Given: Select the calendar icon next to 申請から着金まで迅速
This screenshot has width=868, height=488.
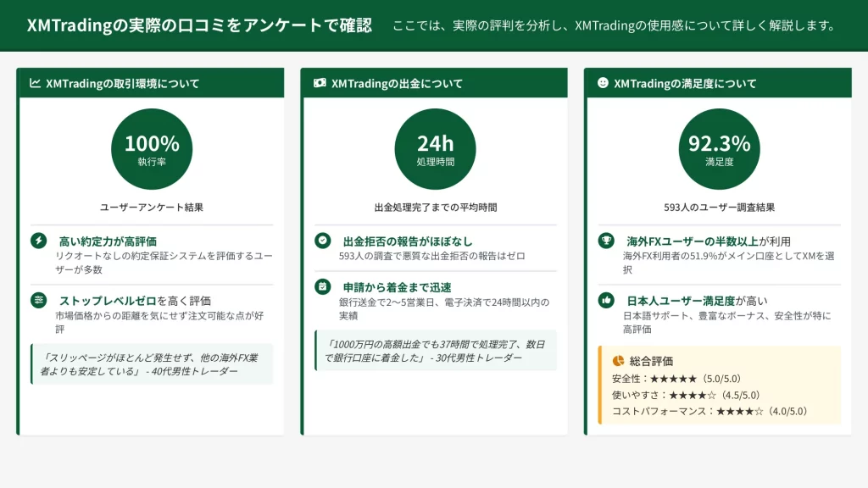Looking at the screenshot, I should [322, 286].
